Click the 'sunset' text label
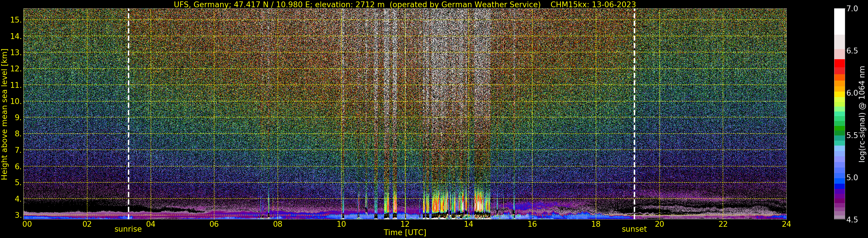 click(x=634, y=229)
